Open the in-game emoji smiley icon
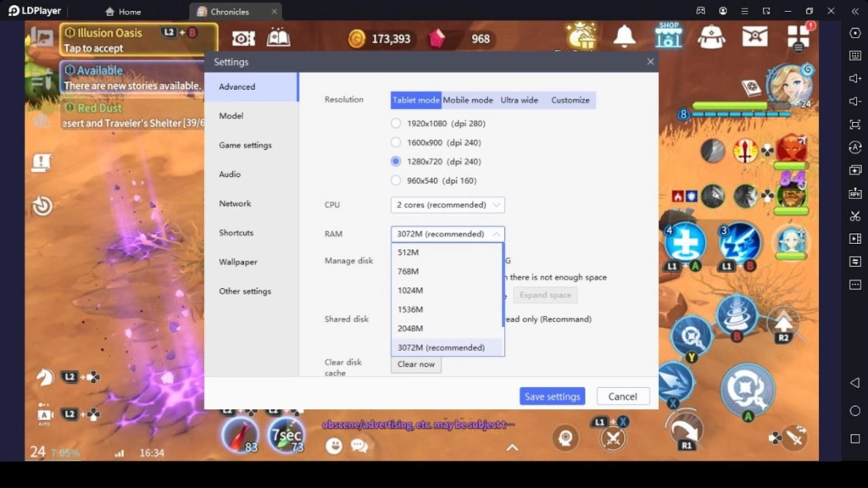Viewport: 868px width, 488px height. click(334, 446)
